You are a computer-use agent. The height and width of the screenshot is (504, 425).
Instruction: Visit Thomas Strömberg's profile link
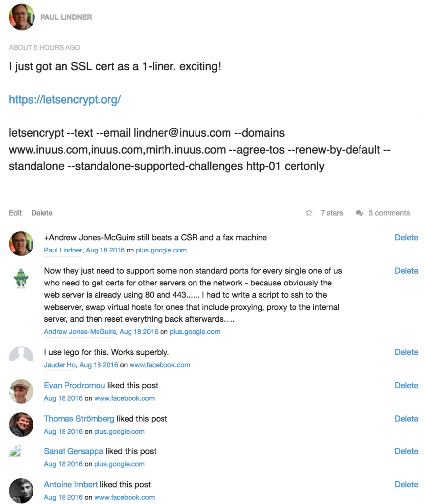click(x=78, y=418)
